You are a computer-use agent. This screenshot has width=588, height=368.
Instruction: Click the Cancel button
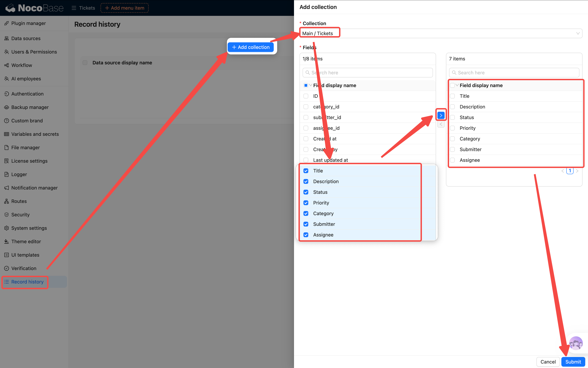pos(548,362)
